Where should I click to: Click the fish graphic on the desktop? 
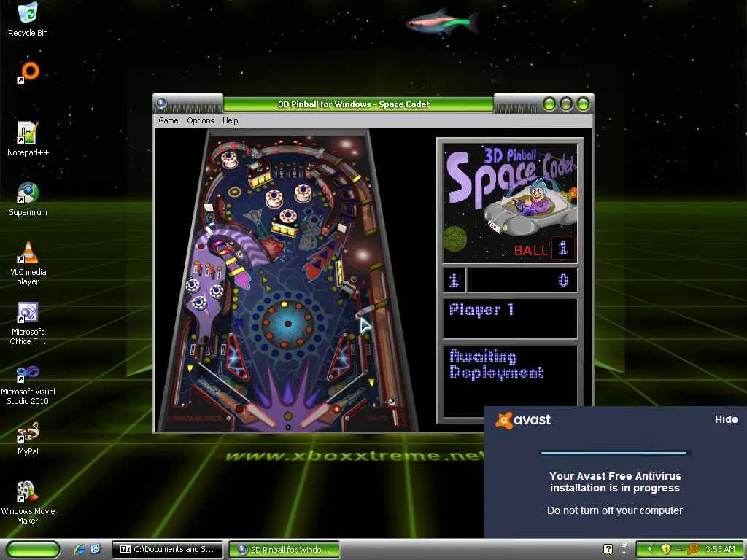coord(443,22)
